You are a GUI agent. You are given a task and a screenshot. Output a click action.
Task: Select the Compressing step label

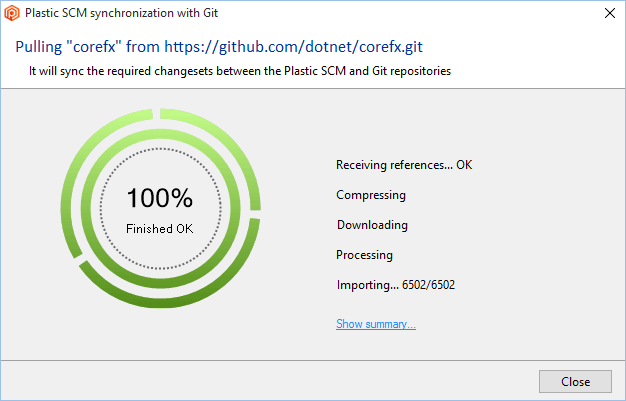[x=371, y=195]
